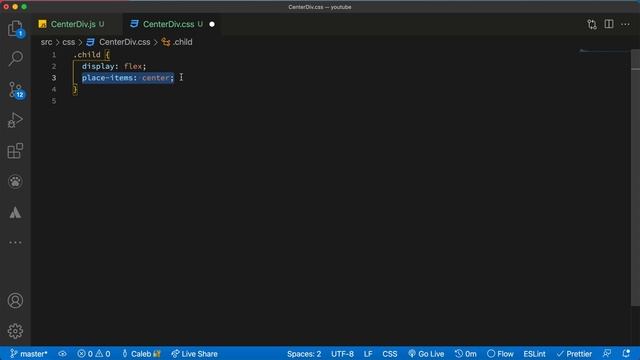Viewport: 640px width, 360px height.
Task: Click the highlighted place-items: center; line
Action: tap(128, 78)
